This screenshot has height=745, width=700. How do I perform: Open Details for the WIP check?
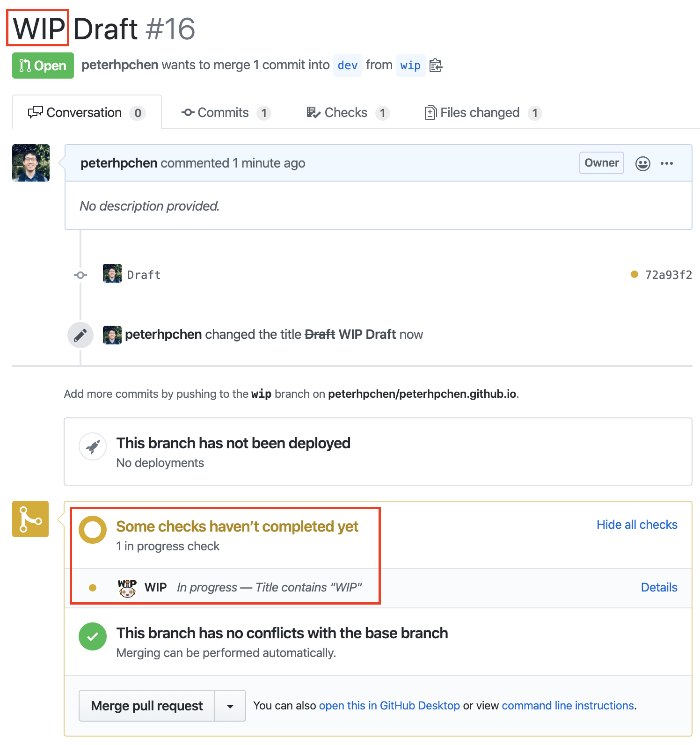click(659, 587)
